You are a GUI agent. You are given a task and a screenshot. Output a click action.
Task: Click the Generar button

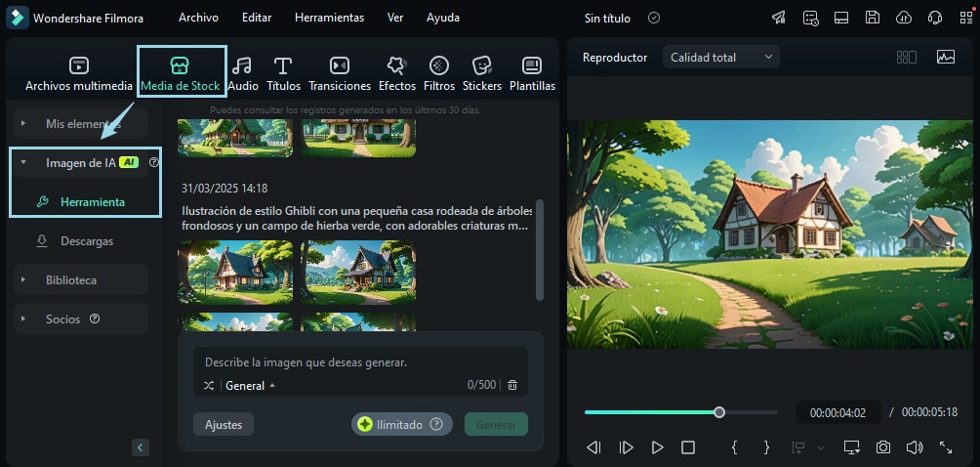point(496,424)
